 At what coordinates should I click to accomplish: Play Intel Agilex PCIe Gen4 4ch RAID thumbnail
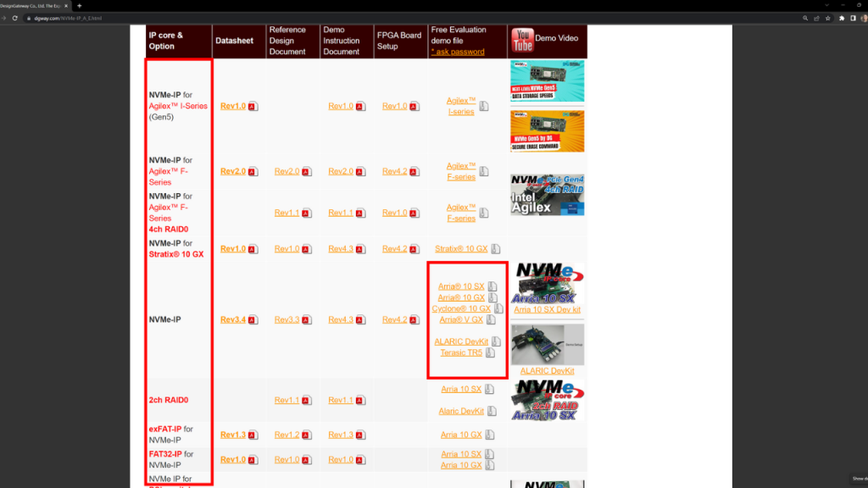547,195
